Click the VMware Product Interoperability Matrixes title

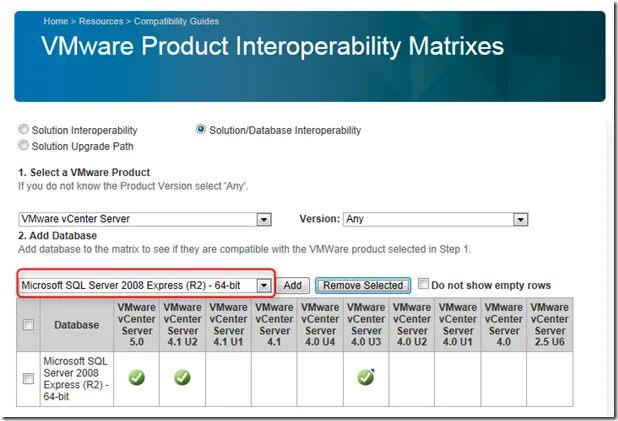click(x=272, y=46)
